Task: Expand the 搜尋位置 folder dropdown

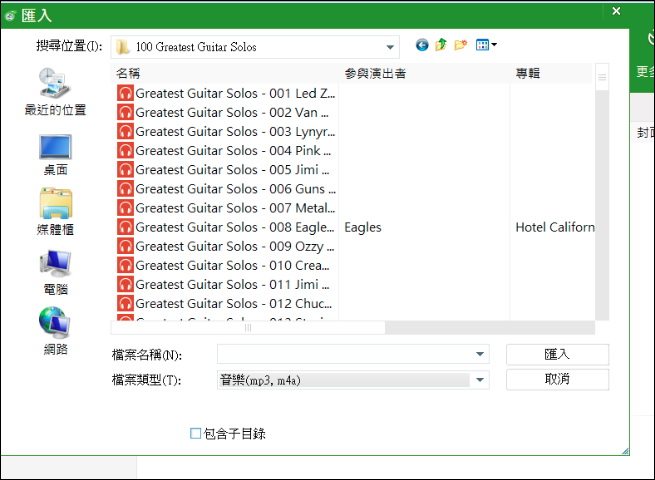Action: [390, 47]
